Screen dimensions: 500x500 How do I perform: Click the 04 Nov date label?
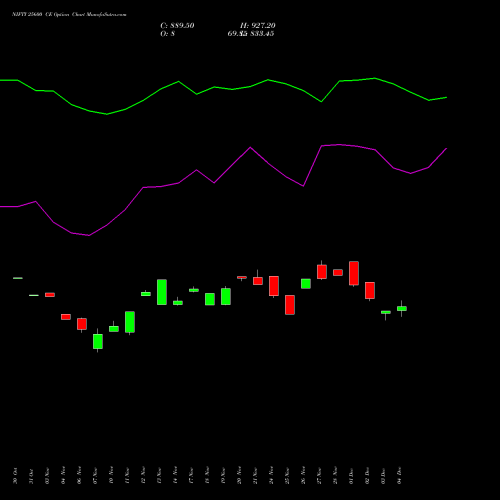(63, 476)
